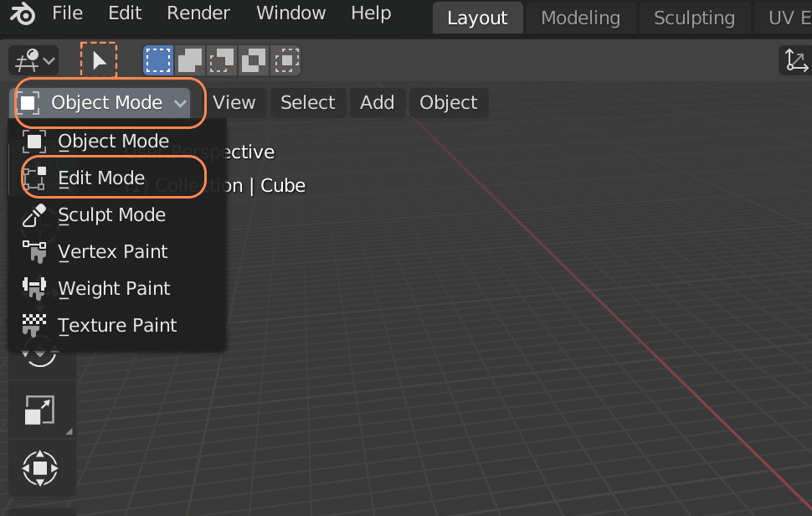This screenshot has width=812, height=516.
Task: Choose Invert selection mode
Action: pyautogui.click(x=254, y=60)
